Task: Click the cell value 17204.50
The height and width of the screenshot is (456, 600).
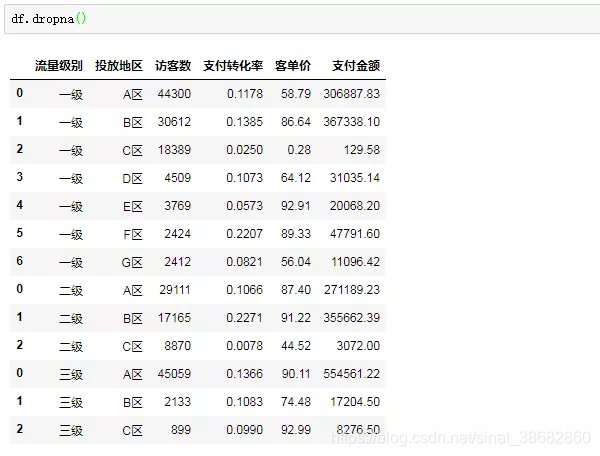Action: tap(355, 402)
